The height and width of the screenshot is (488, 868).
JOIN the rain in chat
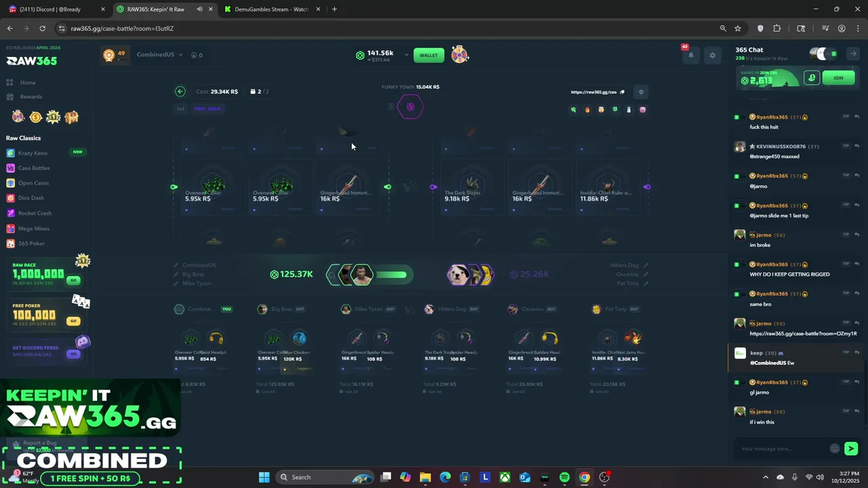[838, 78]
